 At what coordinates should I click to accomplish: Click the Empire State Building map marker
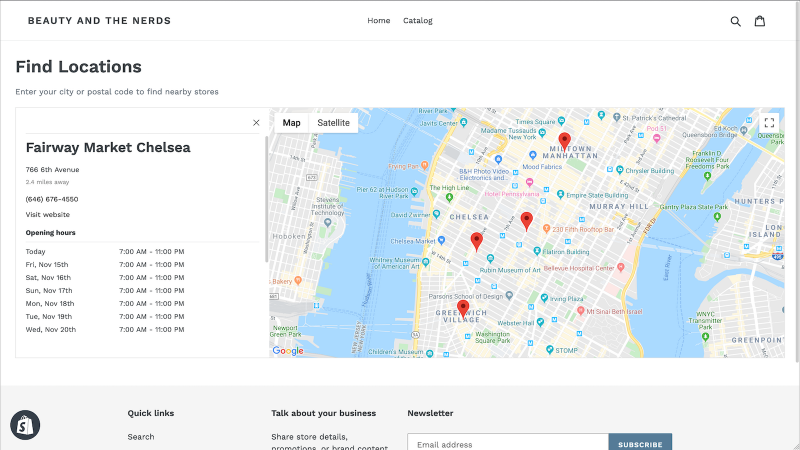pos(561,194)
